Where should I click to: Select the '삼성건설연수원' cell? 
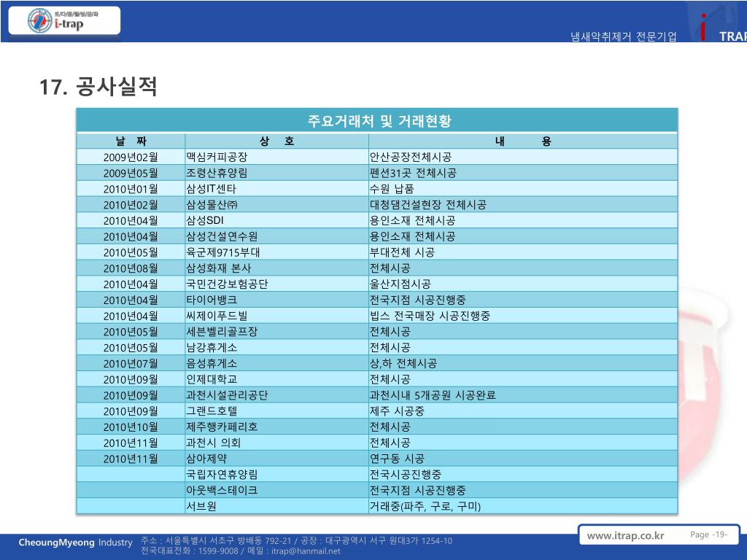[276, 236]
